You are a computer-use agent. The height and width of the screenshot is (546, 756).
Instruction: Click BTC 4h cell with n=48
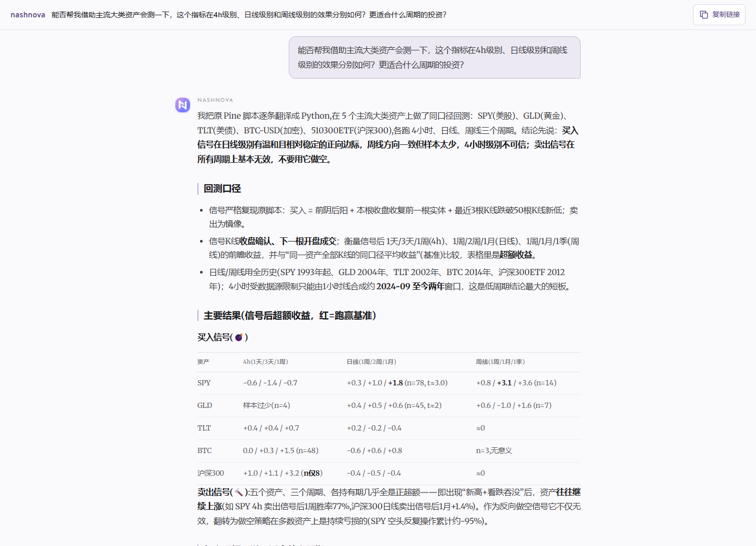click(281, 450)
